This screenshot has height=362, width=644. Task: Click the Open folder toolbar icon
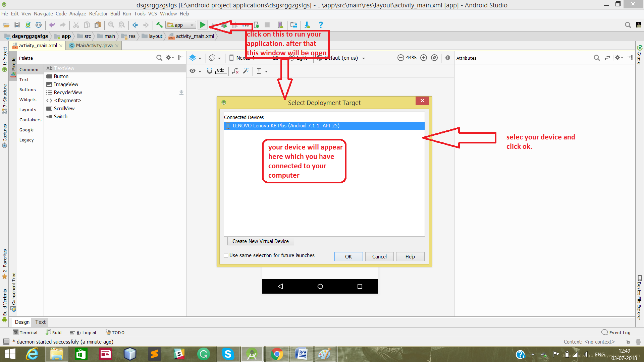coord(6,25)
